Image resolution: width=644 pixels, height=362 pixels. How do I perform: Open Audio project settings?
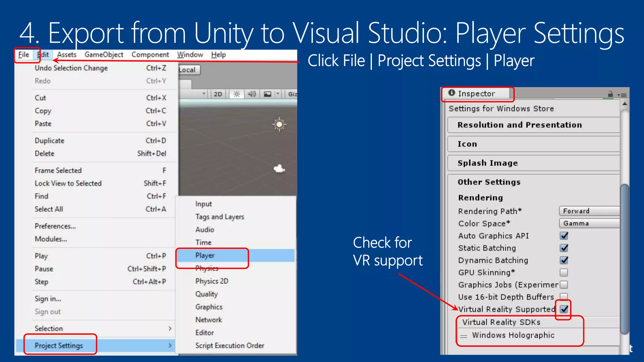click(236, 230)
